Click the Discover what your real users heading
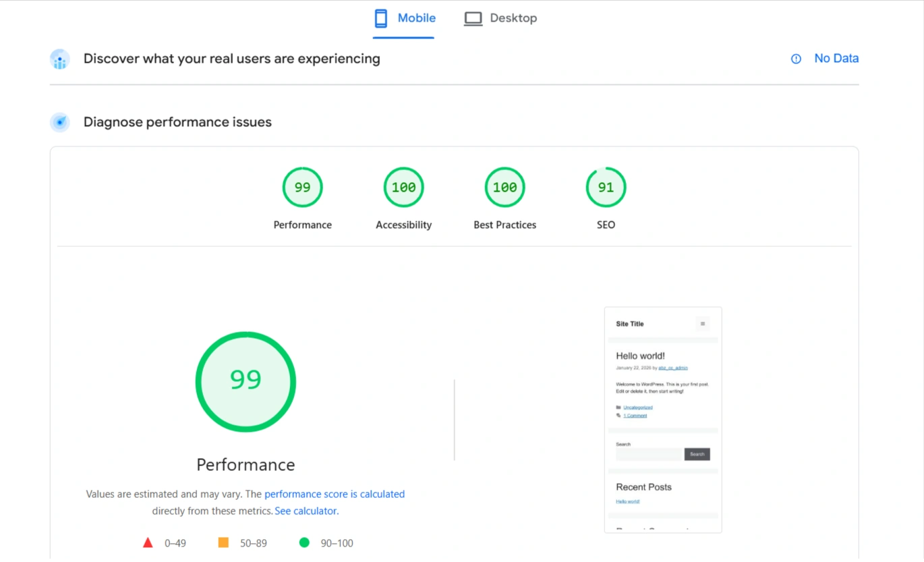The image size is (924, 562). tap(231, 59)
